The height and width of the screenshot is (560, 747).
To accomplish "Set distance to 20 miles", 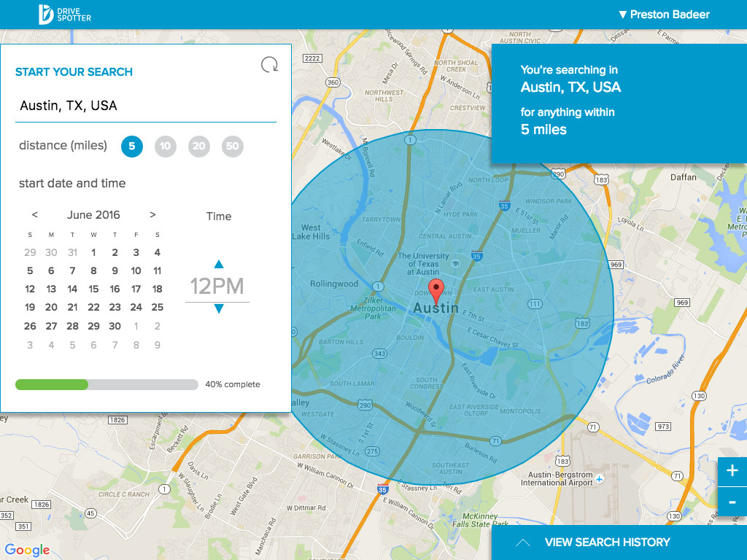I will point(198,147).
